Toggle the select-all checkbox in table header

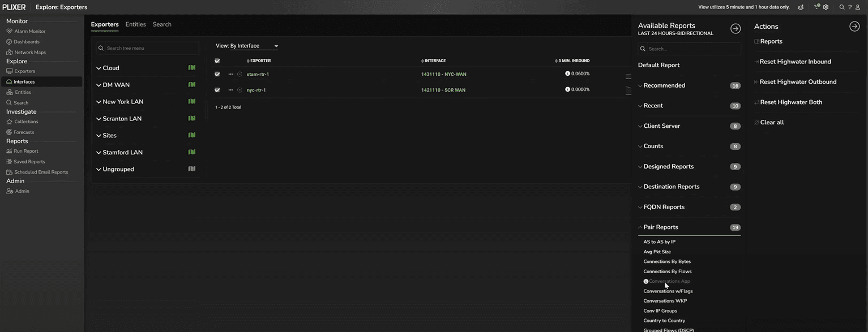click(217, 61)
